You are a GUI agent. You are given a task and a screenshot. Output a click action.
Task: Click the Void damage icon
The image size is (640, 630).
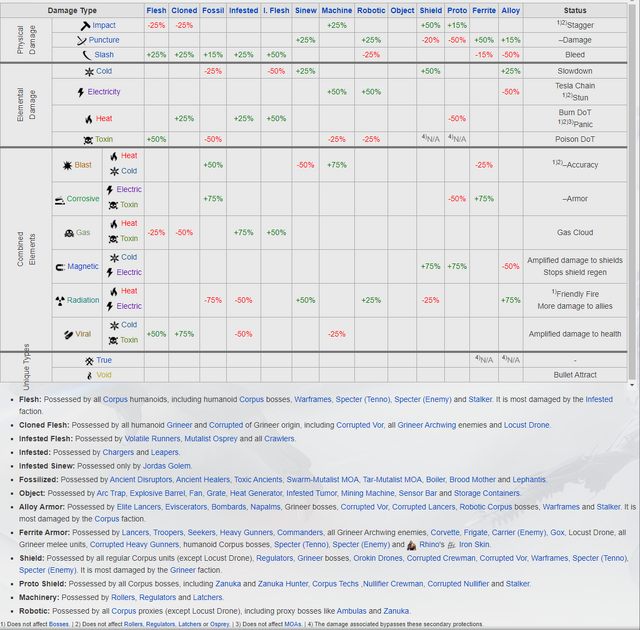click(90, 375)
